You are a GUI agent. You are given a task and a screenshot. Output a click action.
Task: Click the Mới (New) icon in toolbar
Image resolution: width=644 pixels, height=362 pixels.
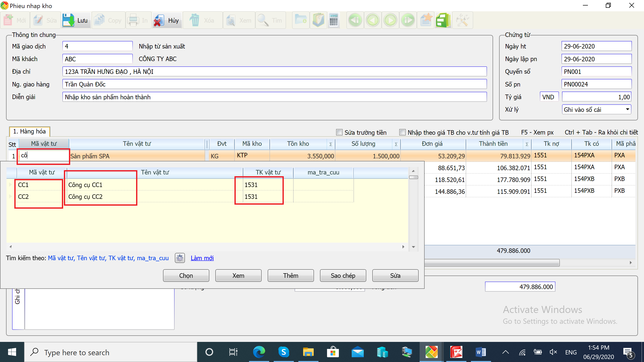(16, 20)
